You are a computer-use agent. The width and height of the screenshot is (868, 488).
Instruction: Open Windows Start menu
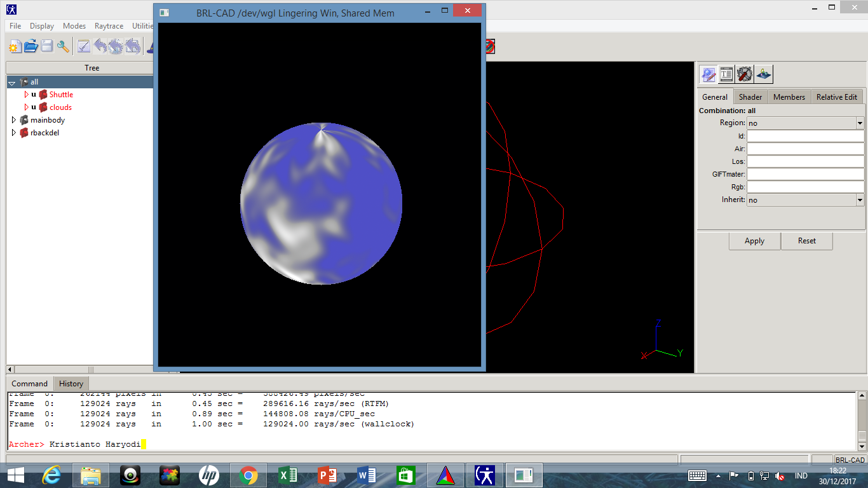pyautogui.click(x=16, y=475)
